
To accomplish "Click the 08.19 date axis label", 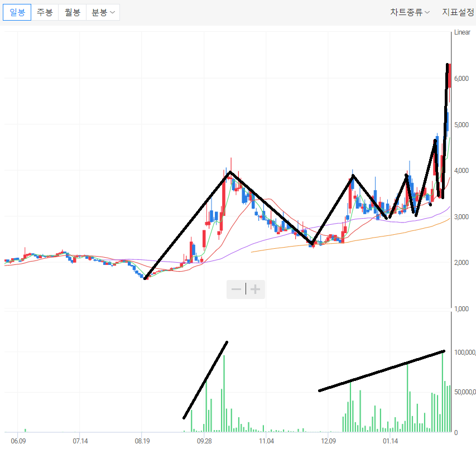I will point(142,441).
